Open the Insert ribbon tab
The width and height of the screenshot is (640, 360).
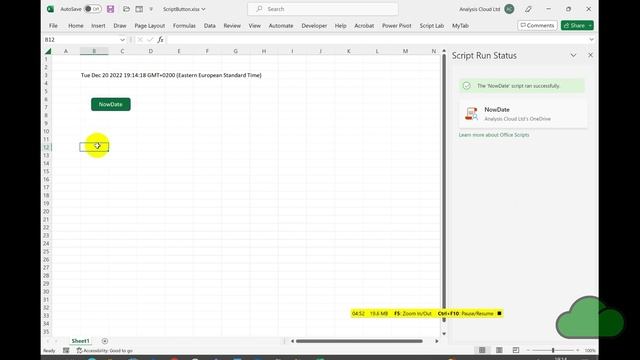(98, 26)
